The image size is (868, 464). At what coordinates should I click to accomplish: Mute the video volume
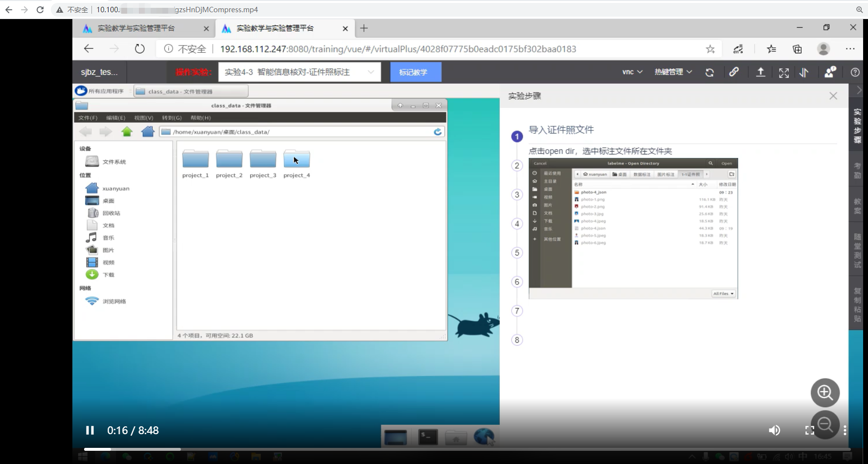click(774, 430)
